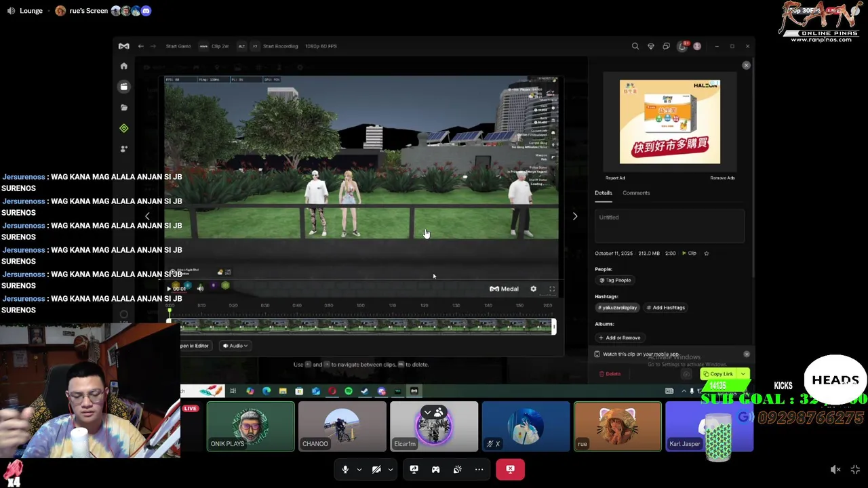Screen dimensions: 868x488
Task: Play the clip preview
Action: [169, 289]
